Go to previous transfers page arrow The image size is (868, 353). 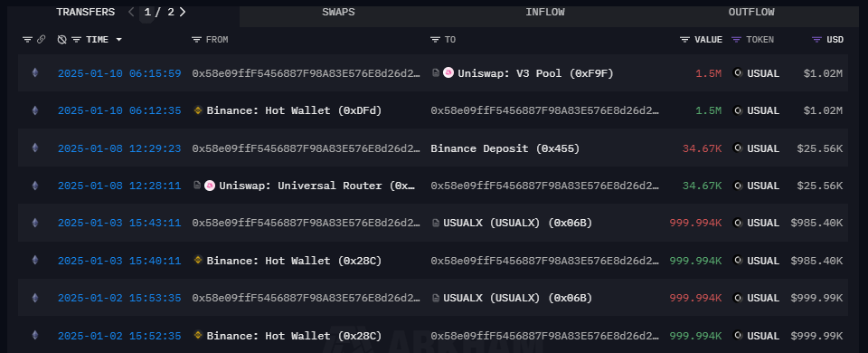tap(131, 12)
